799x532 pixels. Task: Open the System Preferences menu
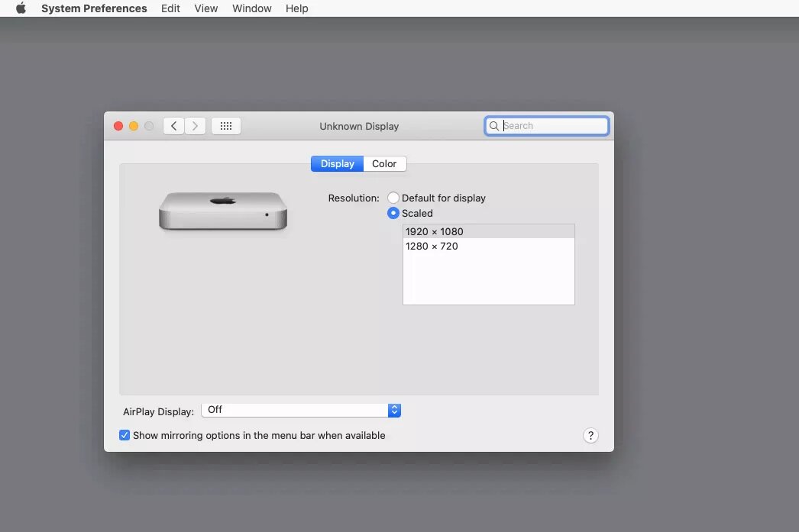pos(94,8)
